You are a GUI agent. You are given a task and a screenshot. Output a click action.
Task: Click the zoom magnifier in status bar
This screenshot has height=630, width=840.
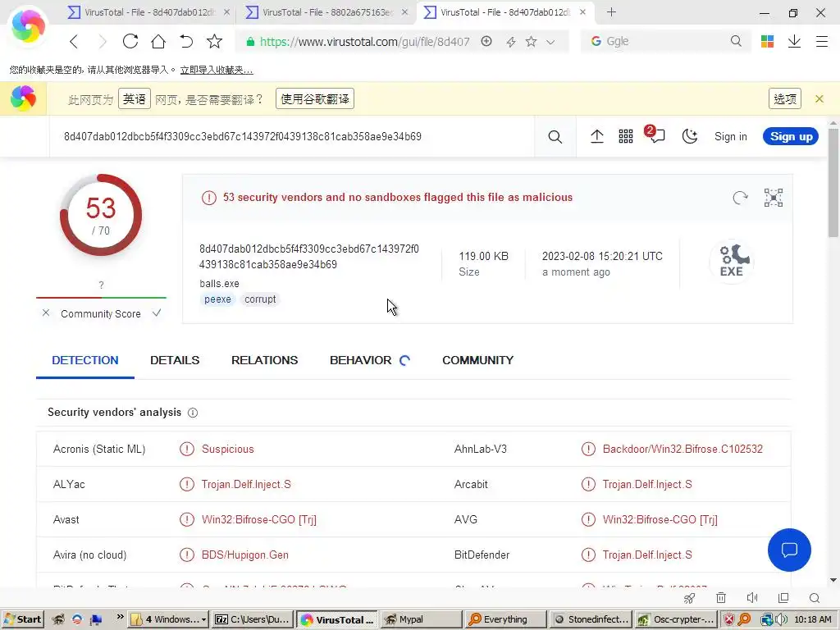coord(815,598)
